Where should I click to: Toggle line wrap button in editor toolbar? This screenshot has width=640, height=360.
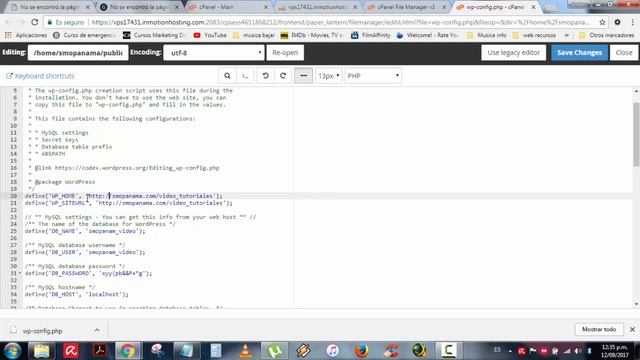coord(303,76)
